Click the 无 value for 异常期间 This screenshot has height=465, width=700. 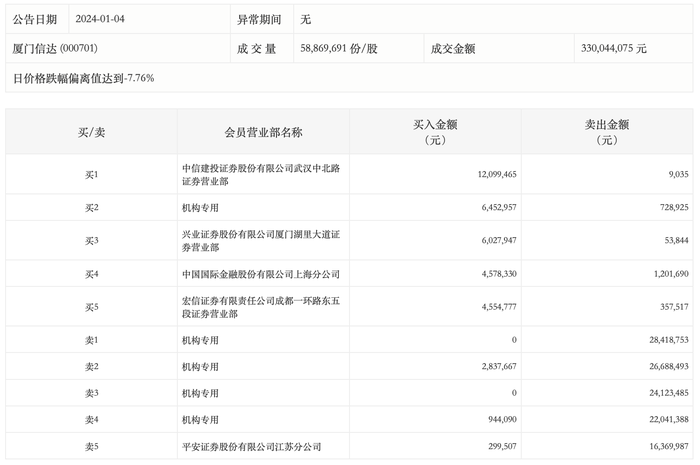click(305, 20)
